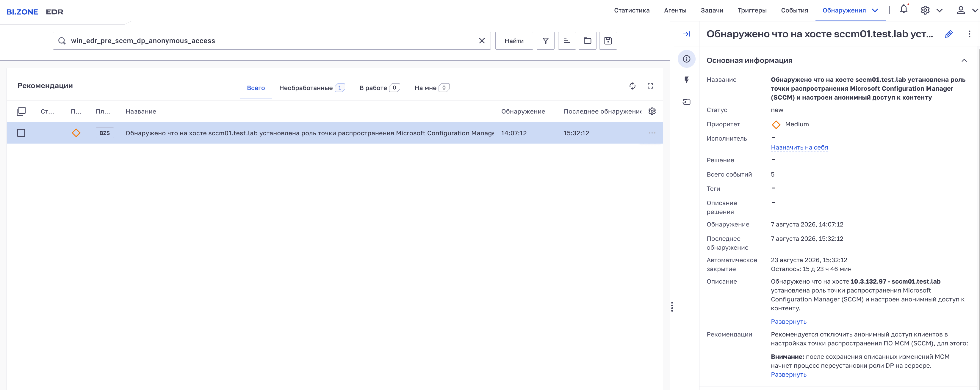980x390 pixels.
Task: Click the filter funnel icon
Action: click(546, 41)
